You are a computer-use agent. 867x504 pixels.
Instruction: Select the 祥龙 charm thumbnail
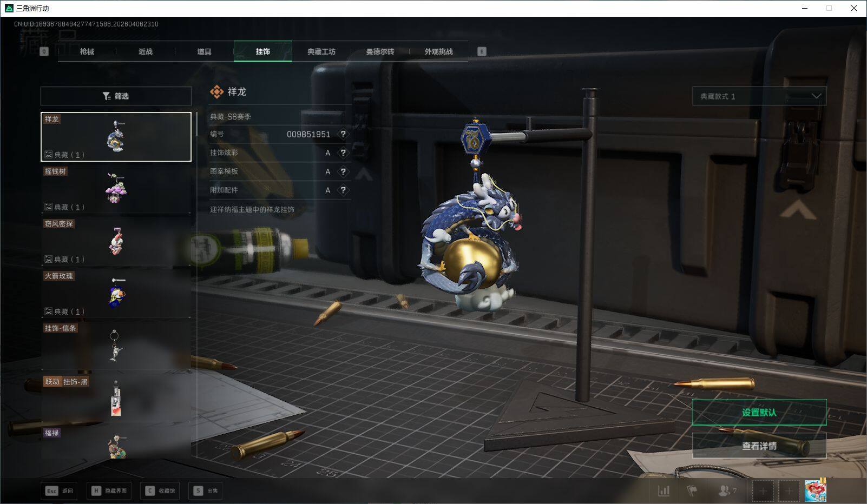pyautogui.click(x=116, y=137)
